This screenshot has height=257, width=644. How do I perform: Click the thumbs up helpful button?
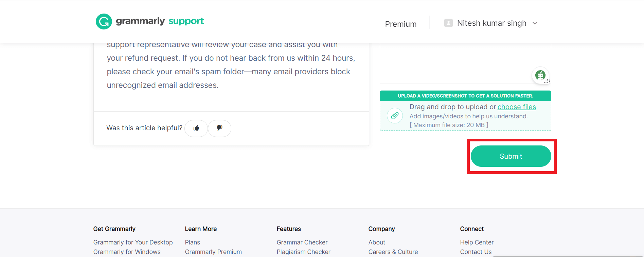pos(196,128)
